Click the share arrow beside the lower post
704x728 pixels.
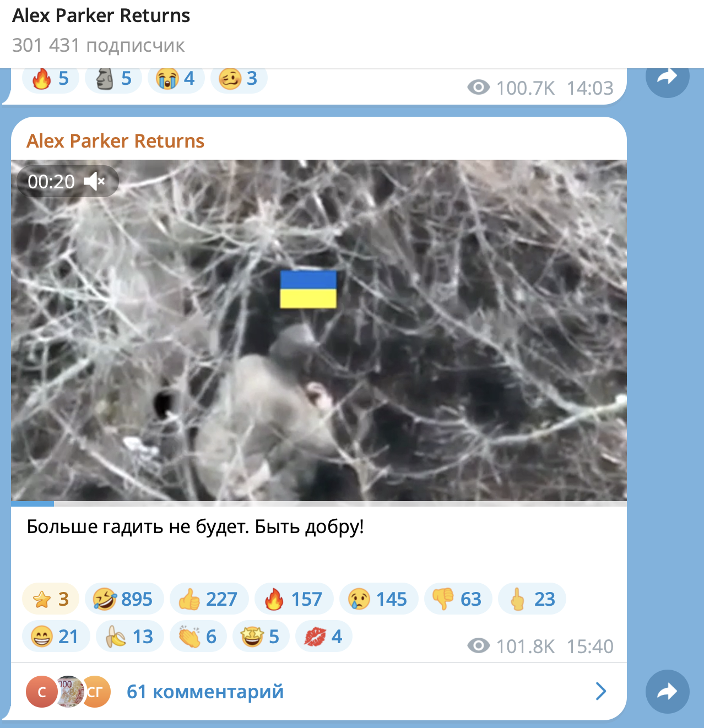pyautogui.click(x=667, y=691)
